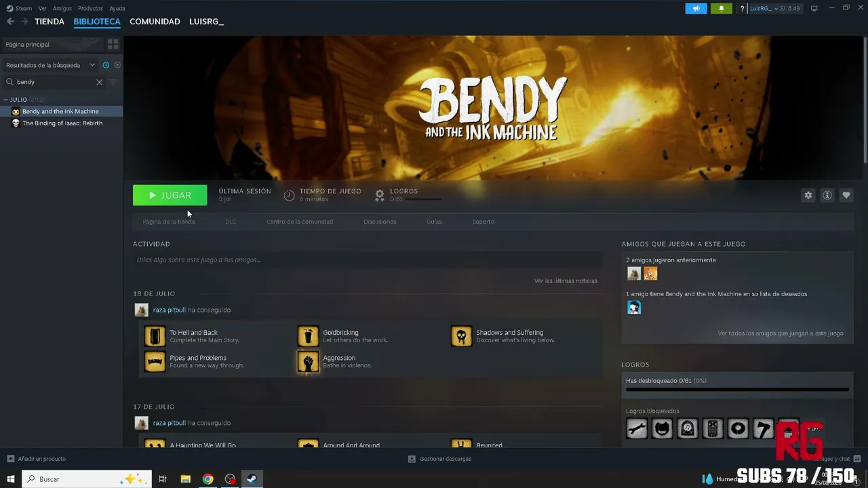Open the question mark help button
The height and width of the screenshot is (488, 868).
(x=743, y=8)
